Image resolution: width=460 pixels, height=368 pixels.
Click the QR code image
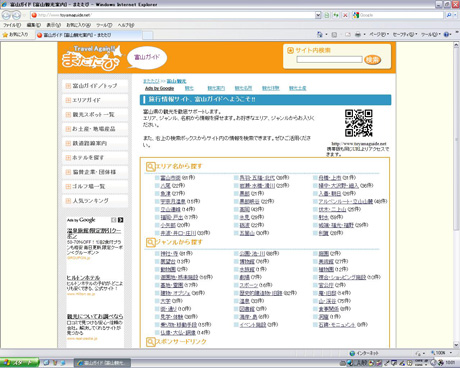pyautogui.click(x=359, y=123)
